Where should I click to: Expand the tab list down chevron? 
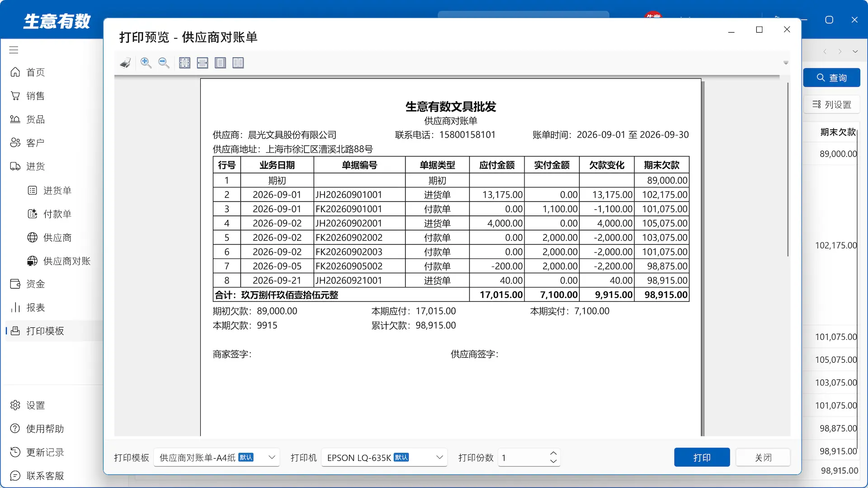tap(855, 52)
